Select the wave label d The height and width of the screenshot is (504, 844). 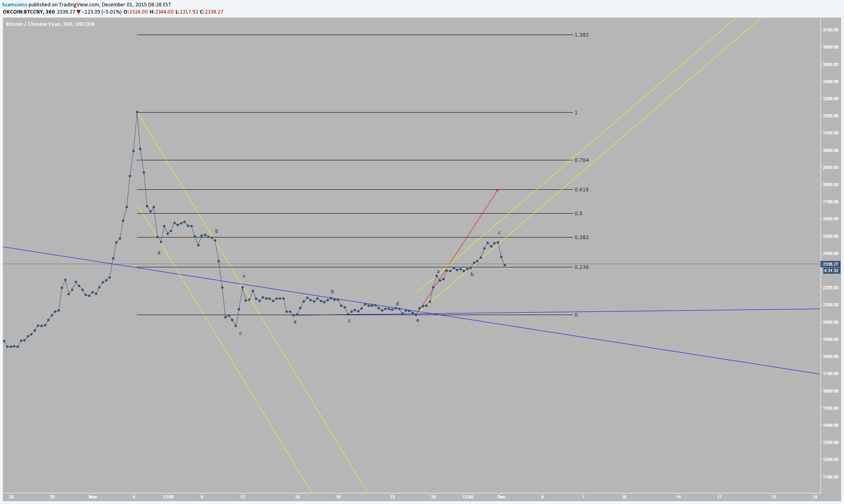click(397, 304)
